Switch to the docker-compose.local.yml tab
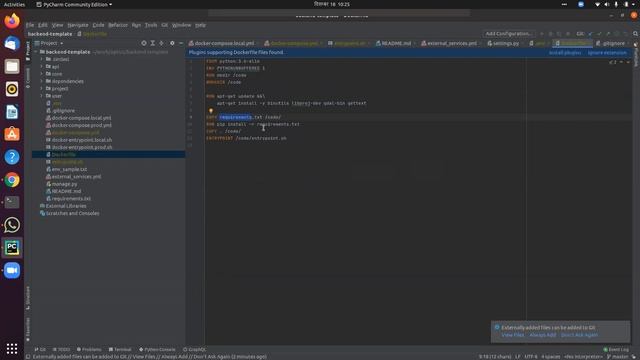Viewport: 640px width, 360px height. (x=224, y=43)
